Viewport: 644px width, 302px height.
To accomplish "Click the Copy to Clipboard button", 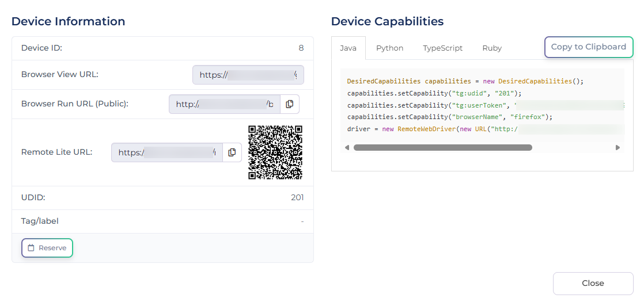I will coord(588,47).
